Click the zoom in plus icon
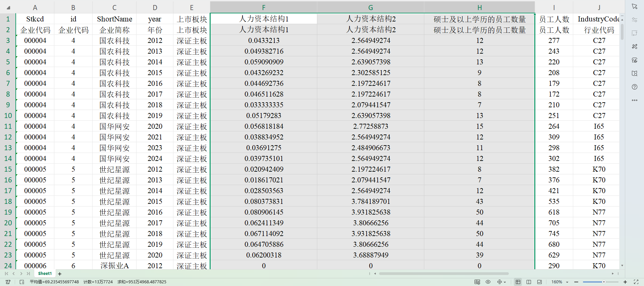The height and width of the screenshot is (286, 644). pos(625,282)
